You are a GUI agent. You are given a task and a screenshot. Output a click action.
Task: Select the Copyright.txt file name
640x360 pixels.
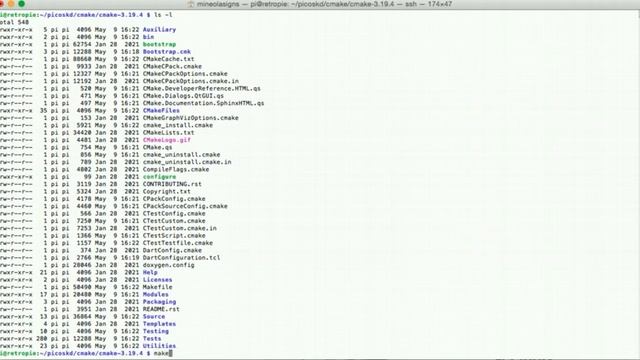(167, 191)
